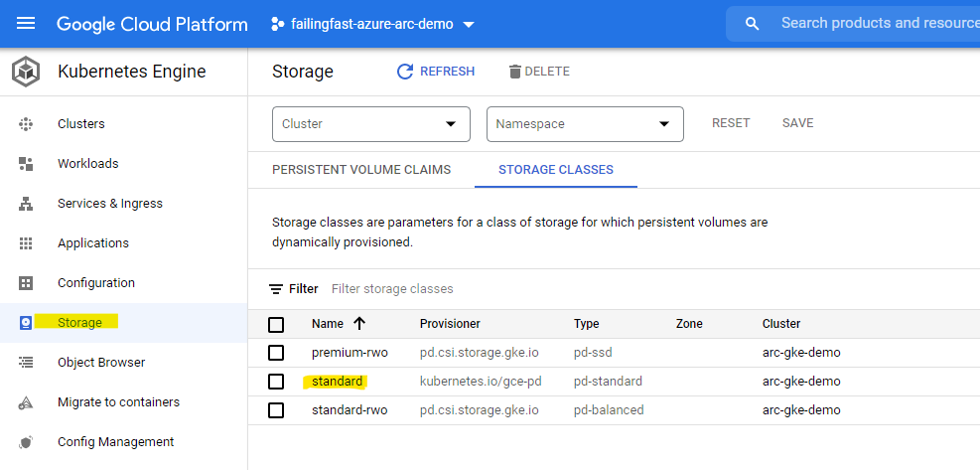Click the REFRESH button label
Viewport: 980px width, 470px height.
448,72
